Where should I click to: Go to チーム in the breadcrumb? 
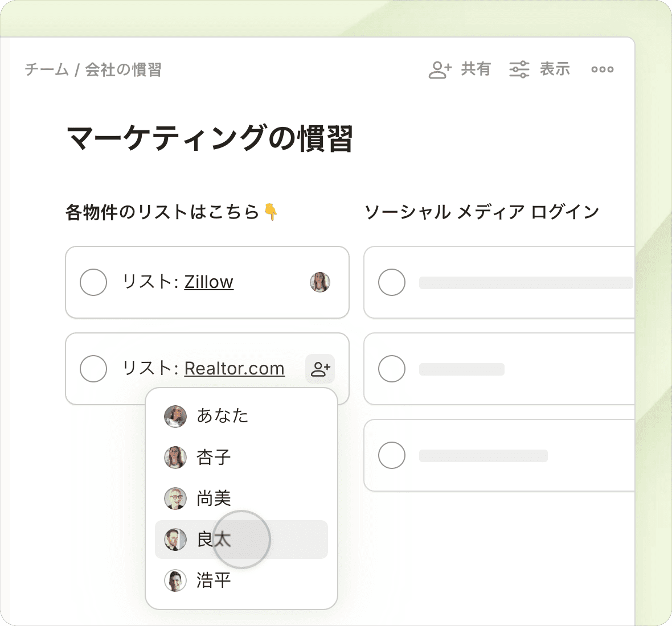click(47, 70)
